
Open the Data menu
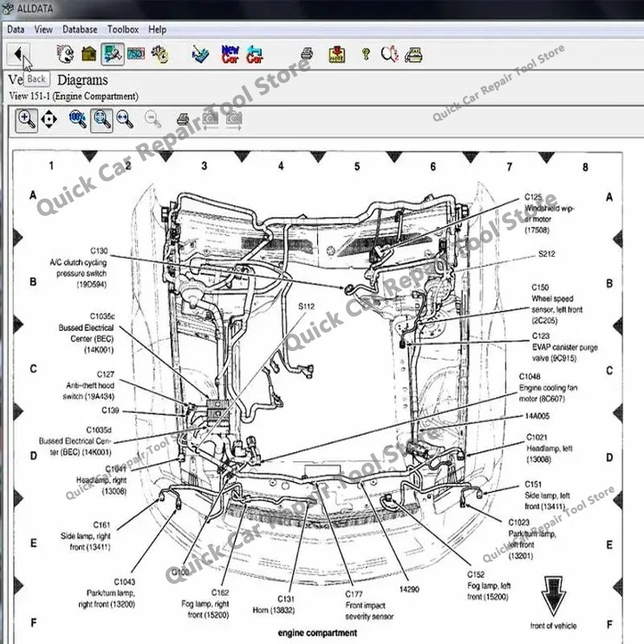click(15, 30)
